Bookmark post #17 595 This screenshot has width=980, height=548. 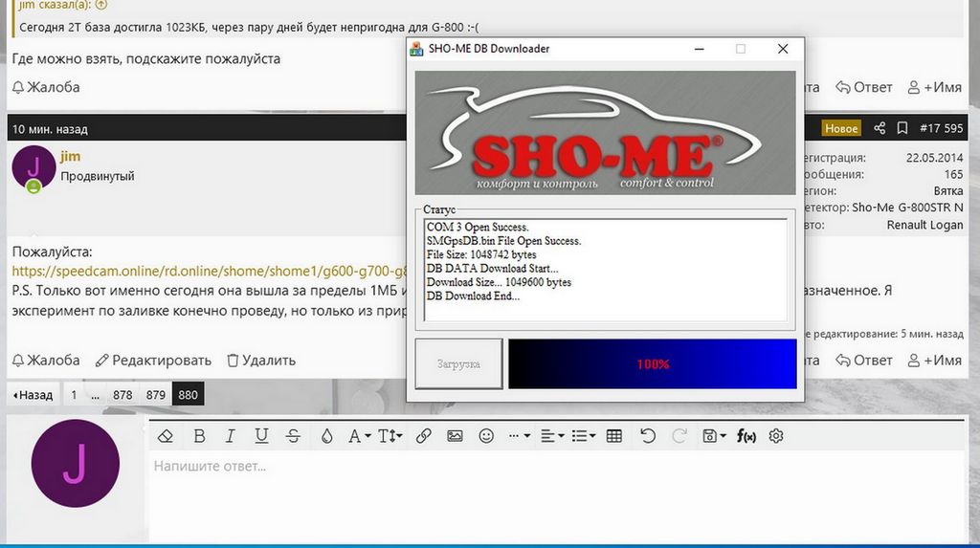(x=902, y=128)
